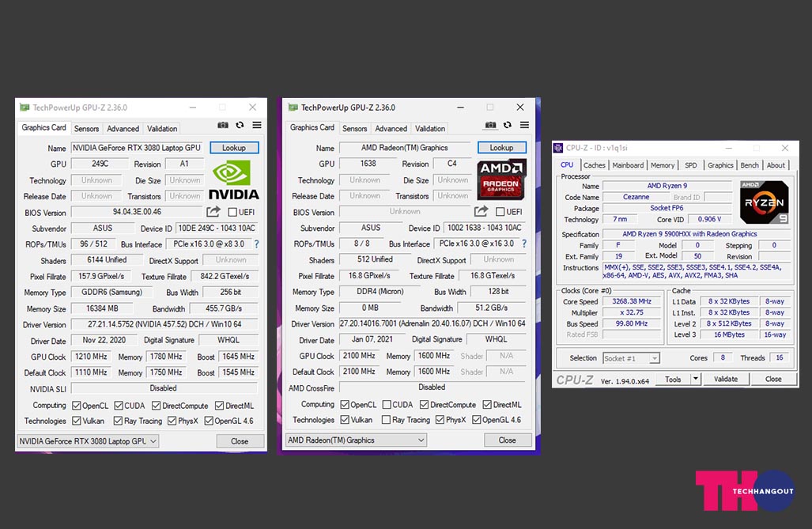Screen dimensions: 812x529
Task: Switch to the Sensors tab in NVIDIA GPU-Z
Action: click(86, 128)
